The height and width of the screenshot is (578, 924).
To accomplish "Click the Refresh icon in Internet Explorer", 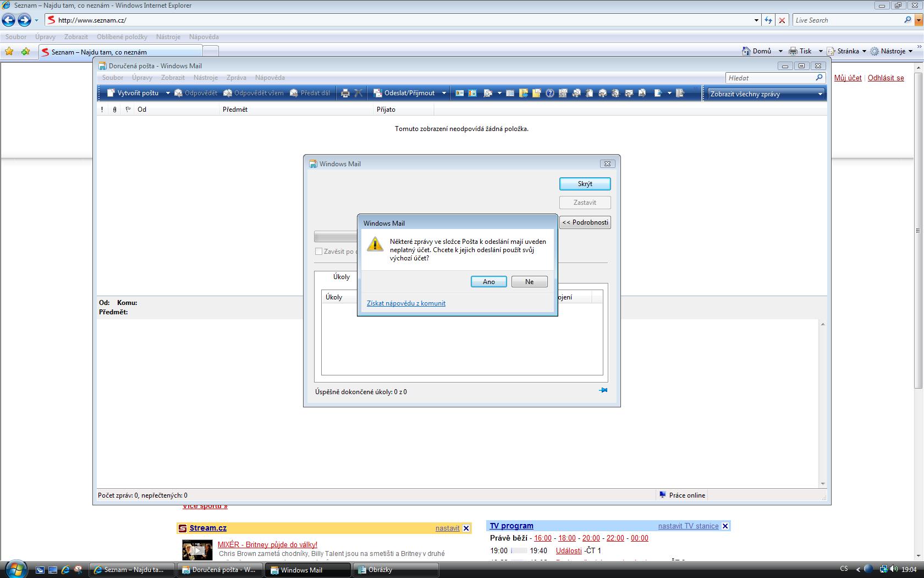I will (x=768, y=20).
